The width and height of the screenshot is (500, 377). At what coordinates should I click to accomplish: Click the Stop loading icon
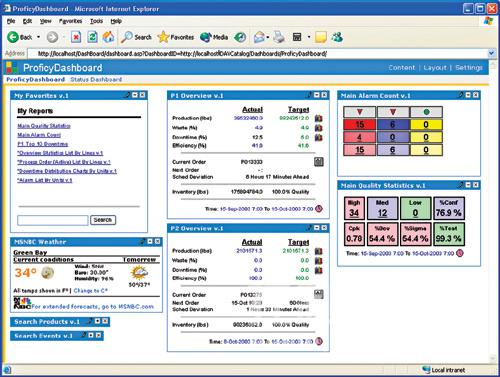click(x=76, y=37)
